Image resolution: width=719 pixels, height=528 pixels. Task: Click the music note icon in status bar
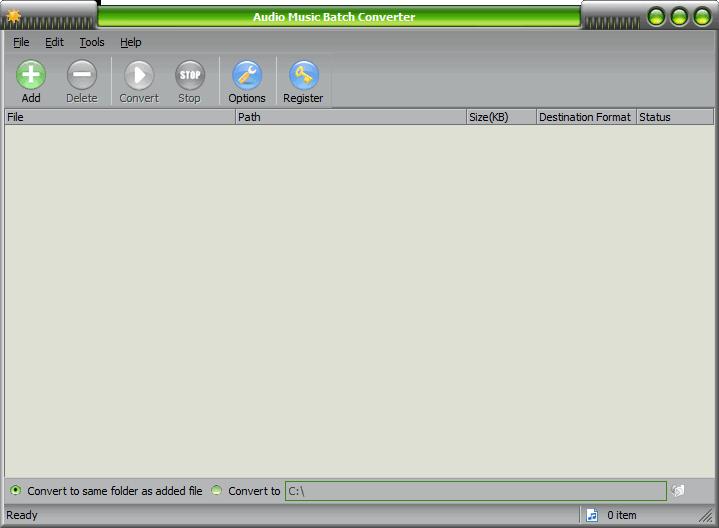(x=592, y=515)
